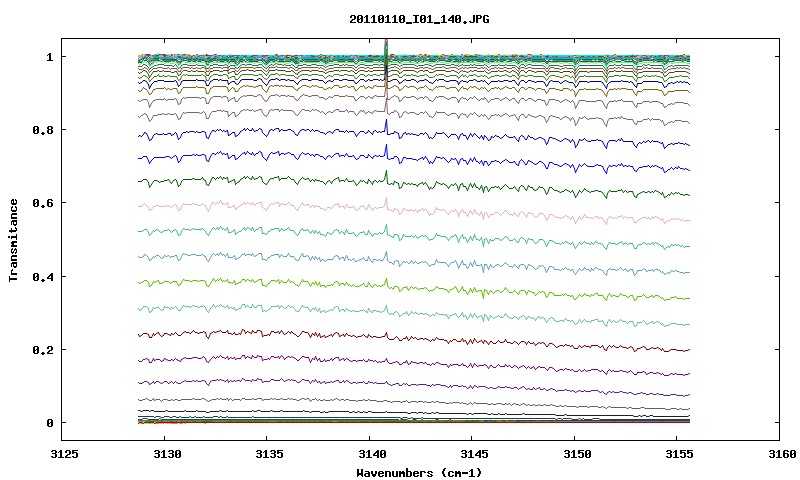The image size is (800, 480).
Task: Click x-axis tick label 3140
Action: (x=371, y=454)
